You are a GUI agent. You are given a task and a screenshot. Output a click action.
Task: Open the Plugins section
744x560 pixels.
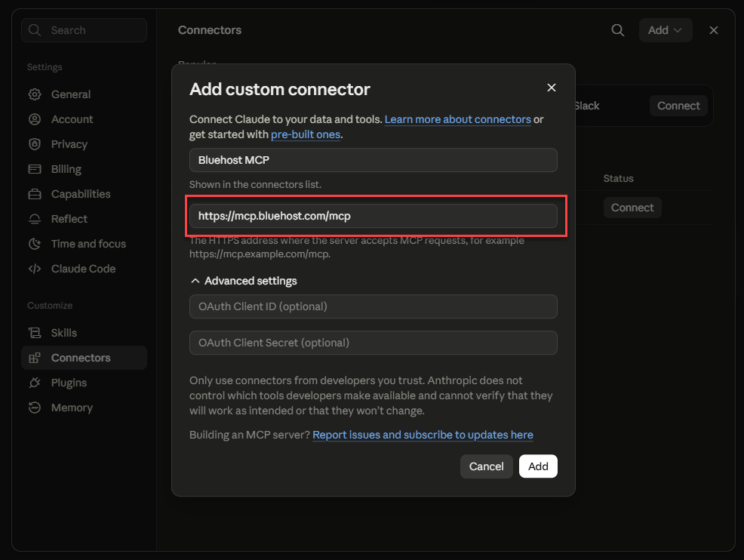(x=84, y=383)
